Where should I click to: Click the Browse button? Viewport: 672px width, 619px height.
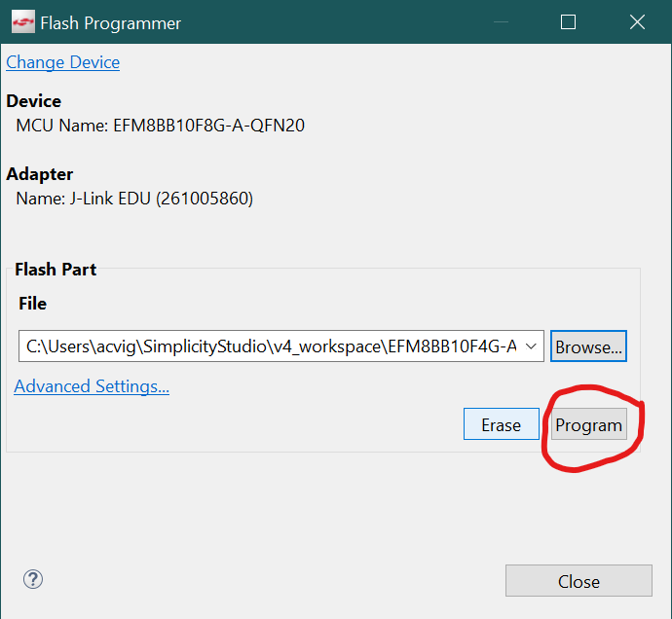pos(588,346)
